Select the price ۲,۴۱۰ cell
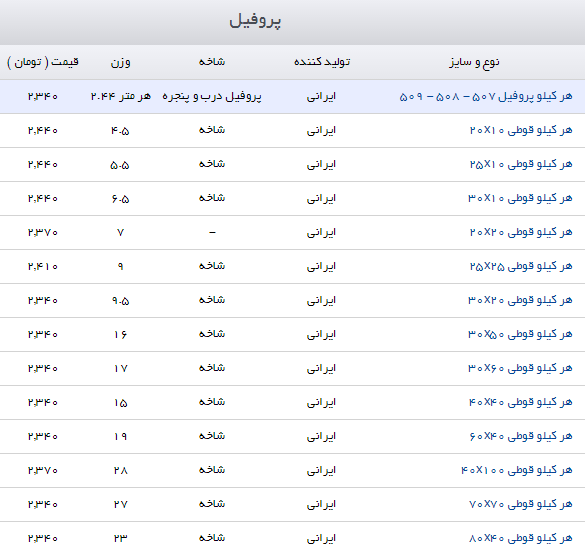Viewport: 585px width, 553px height. click(43, 266)
